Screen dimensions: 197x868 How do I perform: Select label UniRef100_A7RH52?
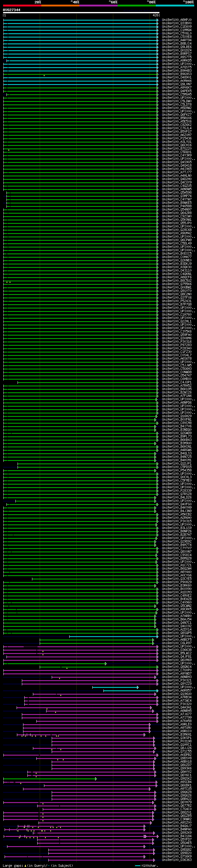[177, 386]
